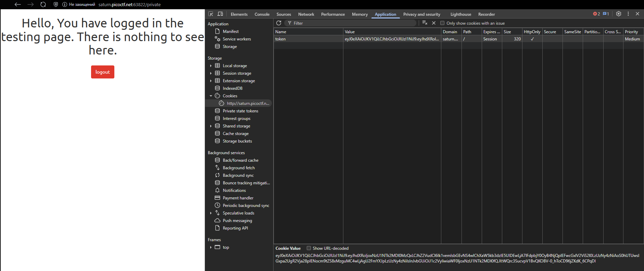Viewport: 644px width, 271px height.
Task: Check Show URL-decoded option
Action: tap(309, 248)
